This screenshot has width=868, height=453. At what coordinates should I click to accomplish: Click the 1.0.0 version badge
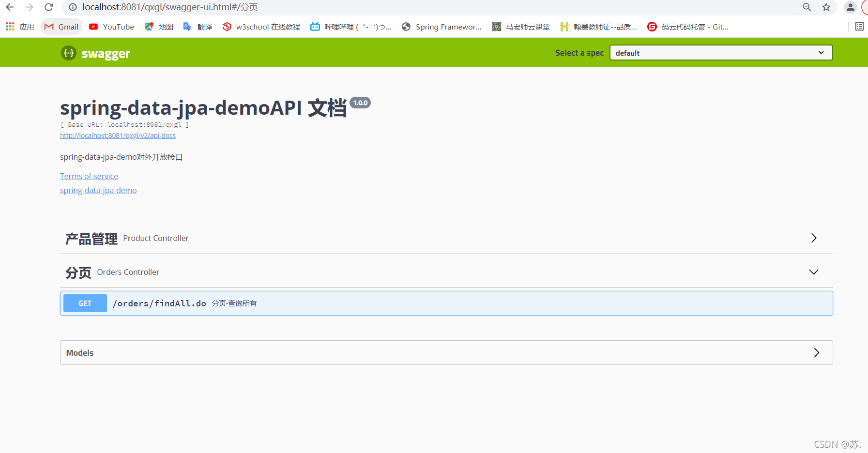(x=360, y=103)
